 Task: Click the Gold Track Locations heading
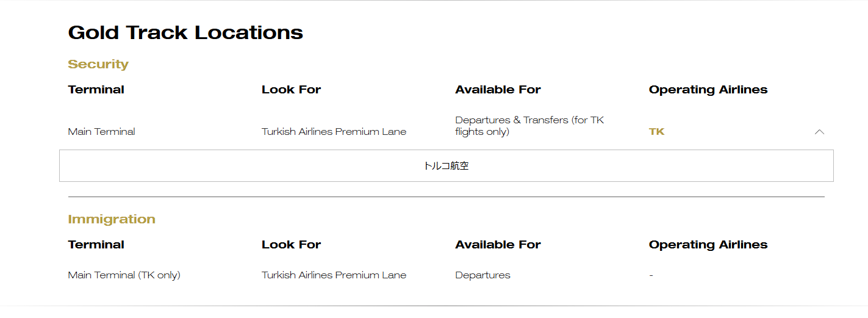pos(185,32)
